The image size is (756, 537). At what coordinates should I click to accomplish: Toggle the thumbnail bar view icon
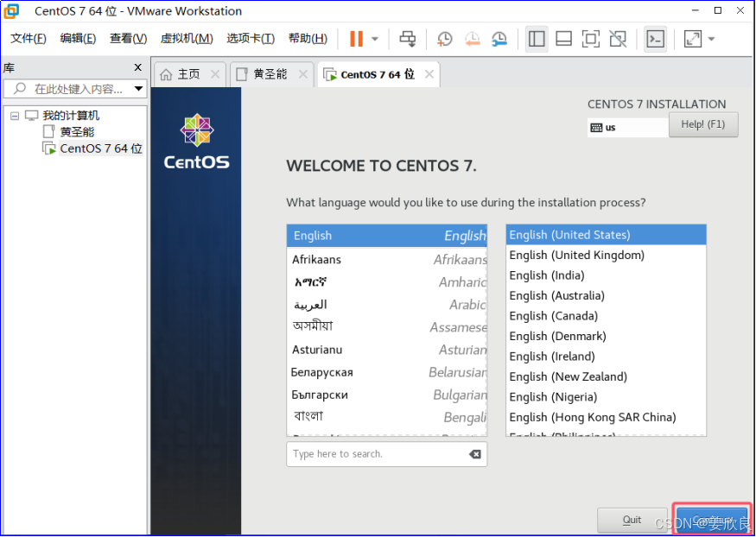pos(563,39)
